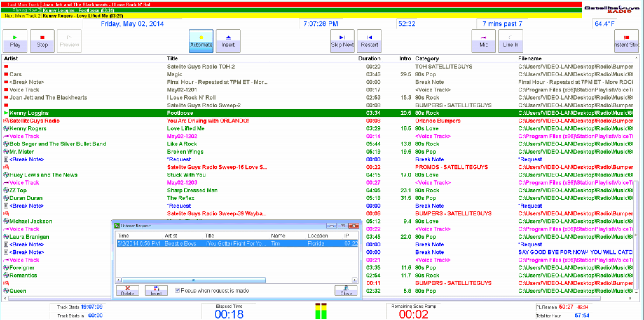The width and height of the screenshot is (644, 320).
Task: Click the left arrow on requests scrollbar
Action: (118, 280)
